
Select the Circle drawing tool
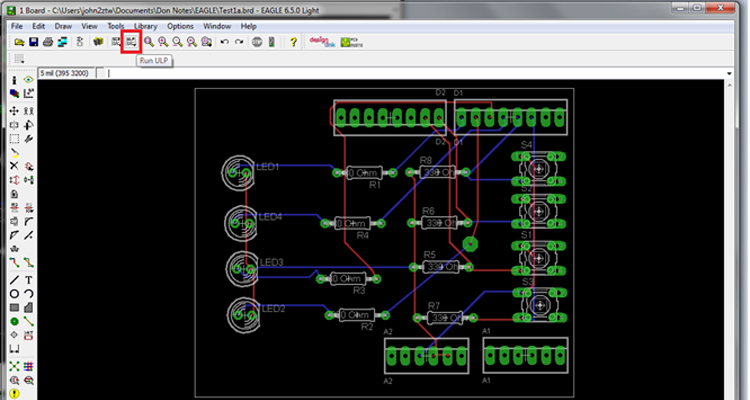click(x=14, y=294)
